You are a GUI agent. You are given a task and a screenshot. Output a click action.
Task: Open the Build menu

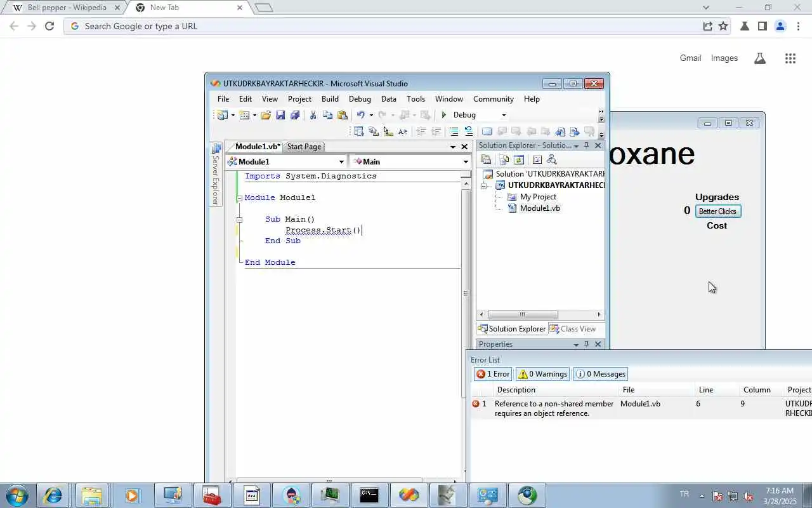[x=330, y=99]
